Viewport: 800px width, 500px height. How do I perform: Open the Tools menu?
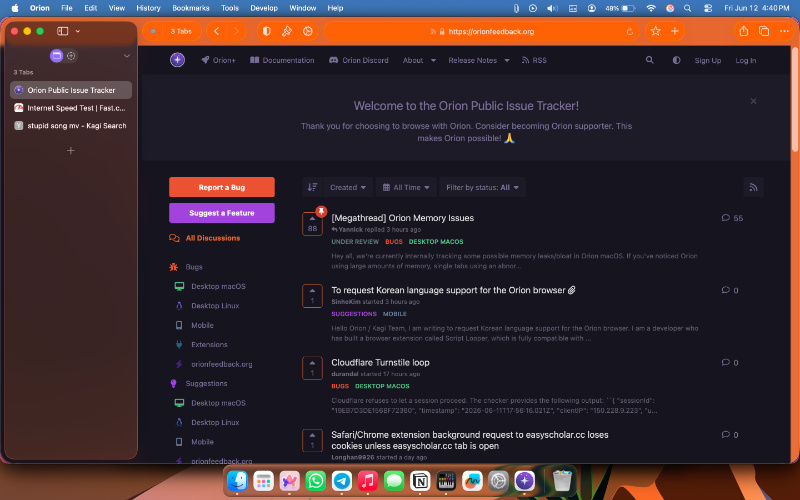[230, 8]
